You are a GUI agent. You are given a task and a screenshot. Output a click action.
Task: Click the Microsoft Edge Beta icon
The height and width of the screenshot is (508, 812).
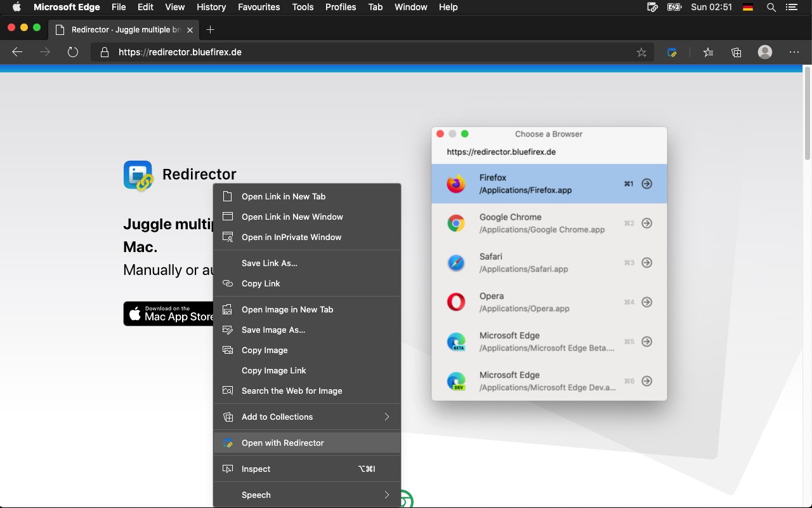click(x=455, y=342)
